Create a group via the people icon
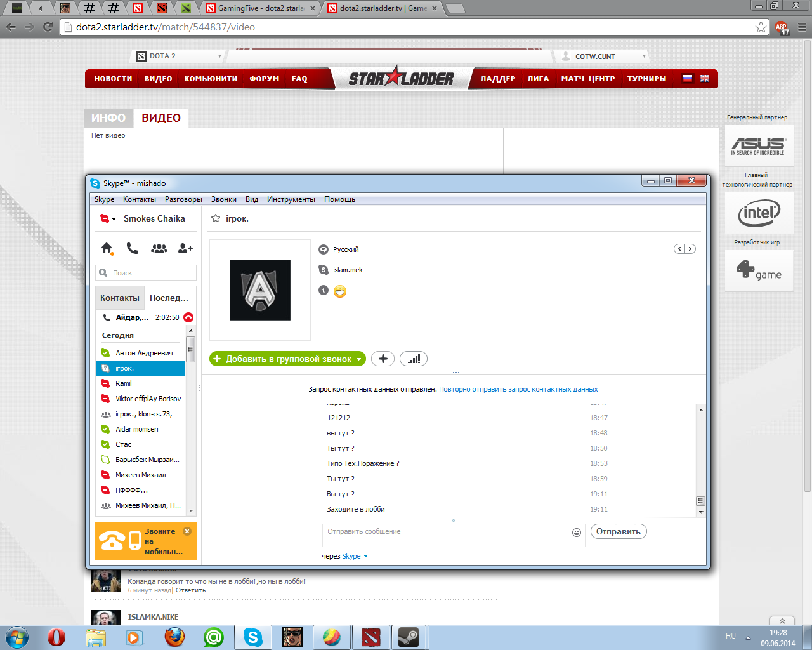 tap(159, 248)
